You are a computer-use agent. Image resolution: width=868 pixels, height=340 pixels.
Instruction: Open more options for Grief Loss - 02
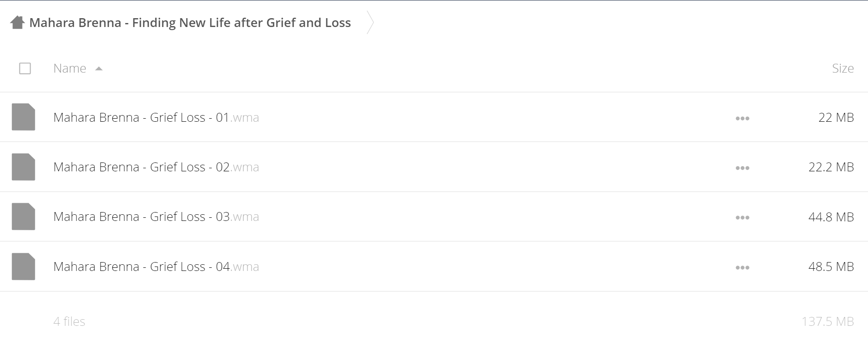pos(742,168)
